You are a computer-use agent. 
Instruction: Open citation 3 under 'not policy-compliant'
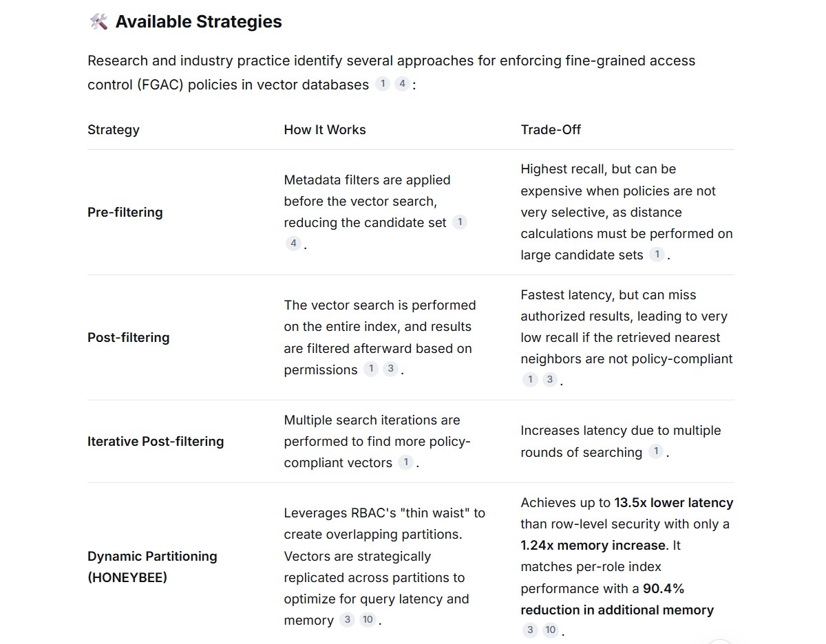[x=549, y=380]
